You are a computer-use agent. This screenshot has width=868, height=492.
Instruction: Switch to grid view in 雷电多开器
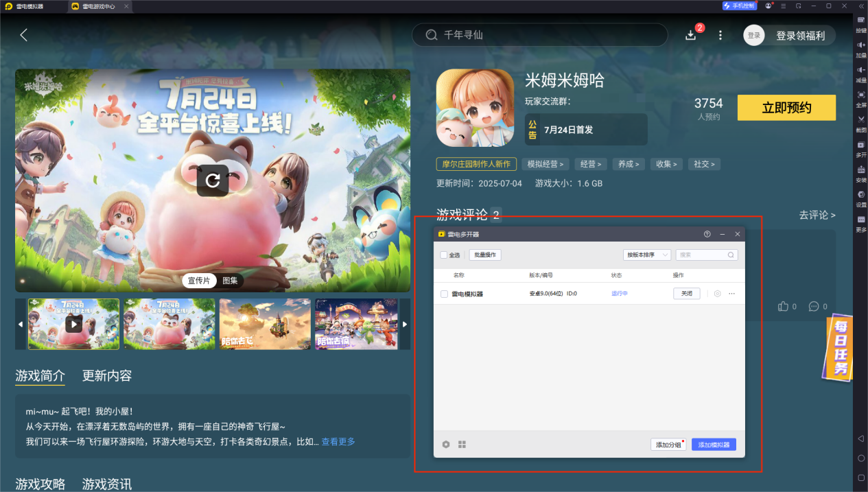tap(462, 445)
